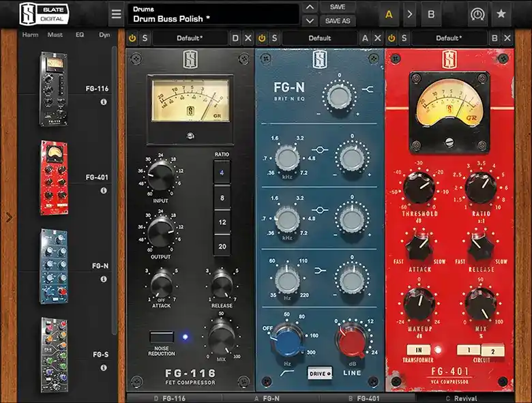
Task: Open the Mast module category tab
Action: click(55, 35)
